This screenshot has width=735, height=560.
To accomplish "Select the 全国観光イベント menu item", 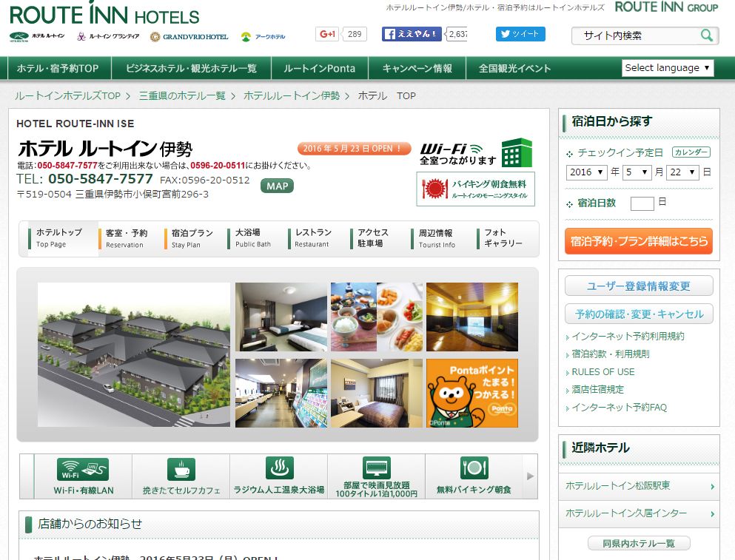I will pos(514,68).
